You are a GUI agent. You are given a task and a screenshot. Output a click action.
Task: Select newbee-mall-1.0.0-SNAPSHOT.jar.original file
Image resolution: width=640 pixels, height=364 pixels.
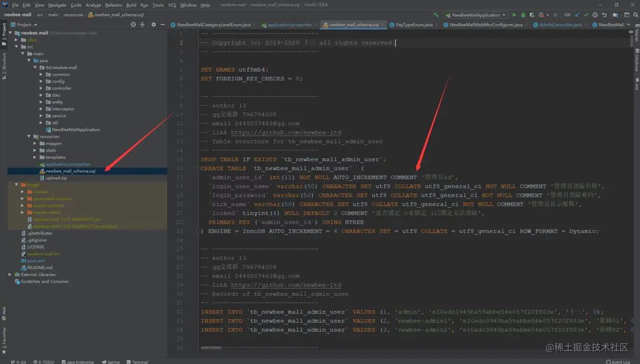(x=75, y=226)
